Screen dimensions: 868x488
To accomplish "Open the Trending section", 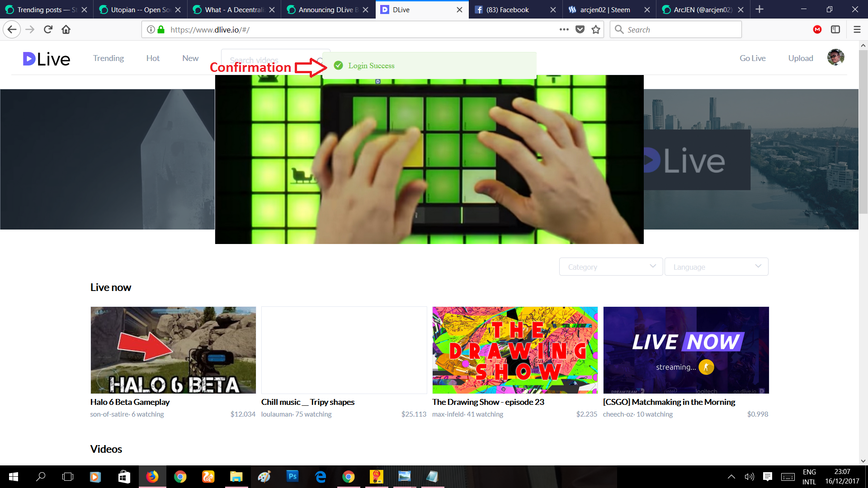I will (108, 58).
